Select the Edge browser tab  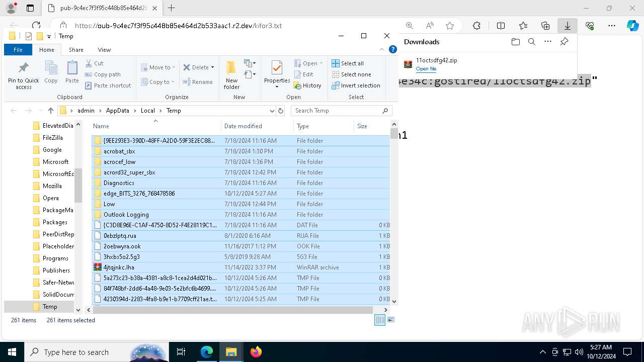[102, 8]
